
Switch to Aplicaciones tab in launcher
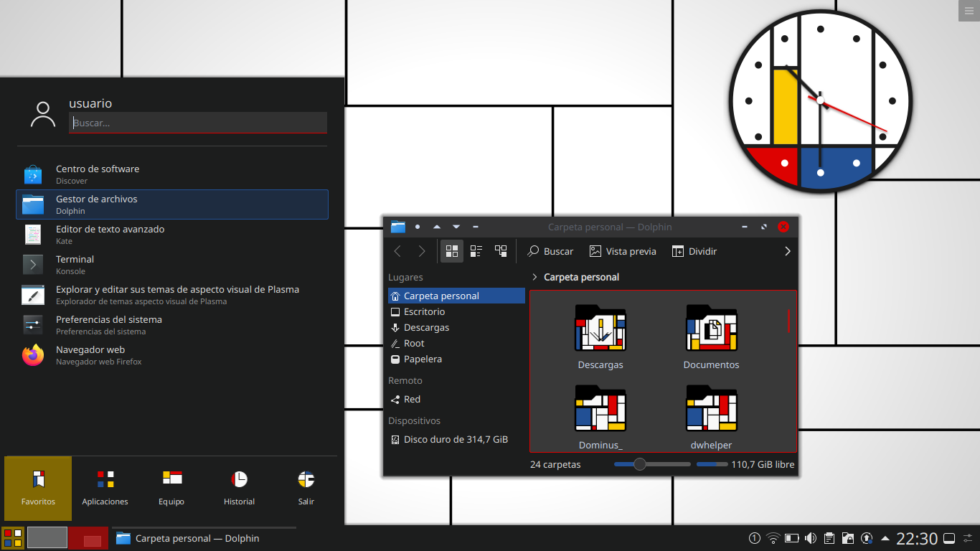coord(105,488)
